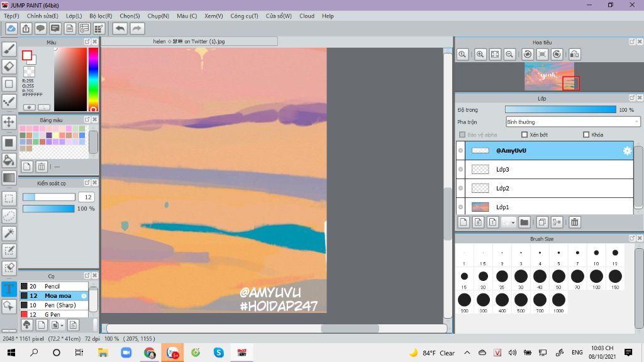Select the Dot pen tool
The image size is (644, 362).
pos(9,101)
